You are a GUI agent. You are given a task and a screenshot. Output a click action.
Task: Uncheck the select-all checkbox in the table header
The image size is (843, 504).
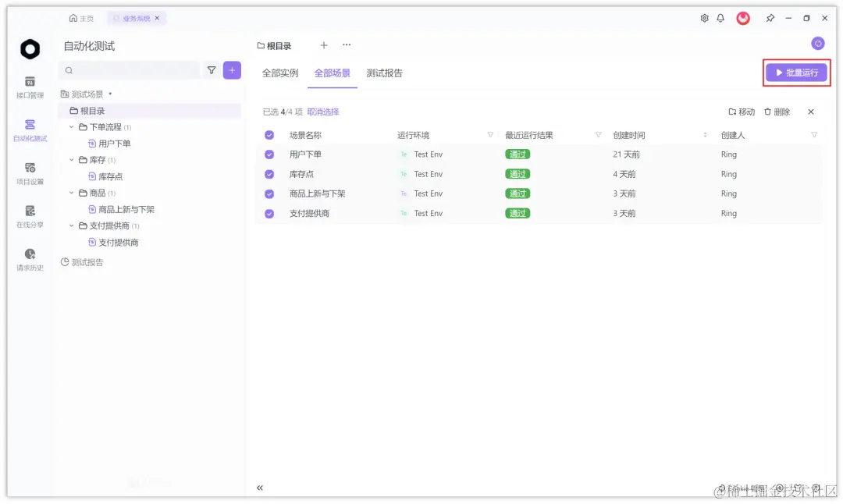point(269,134)
